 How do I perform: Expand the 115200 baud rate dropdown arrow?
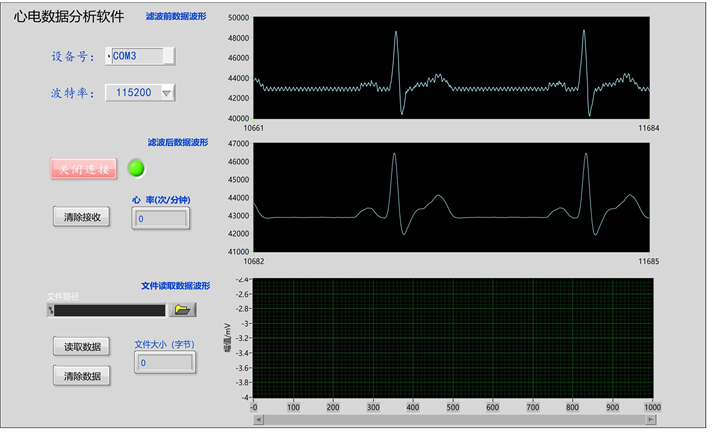point(167,93)
